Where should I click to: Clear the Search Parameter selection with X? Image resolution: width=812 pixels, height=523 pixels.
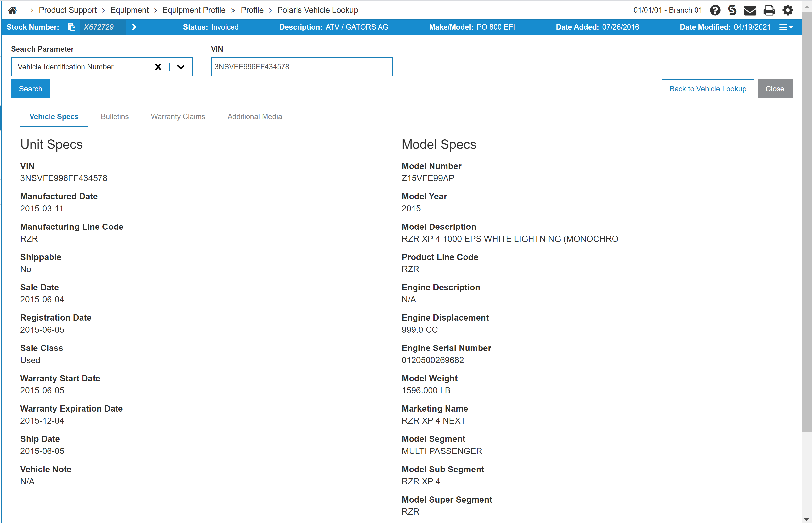[158, 67]
